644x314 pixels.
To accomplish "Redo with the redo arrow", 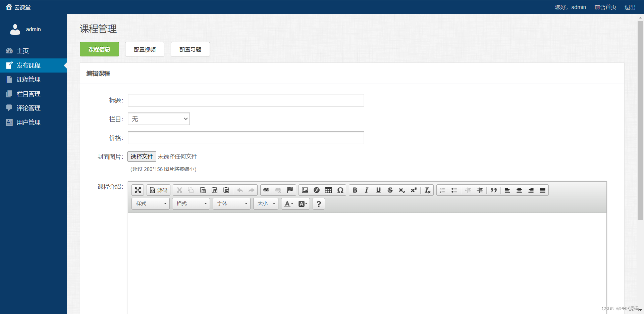I will tap(252, 190).
